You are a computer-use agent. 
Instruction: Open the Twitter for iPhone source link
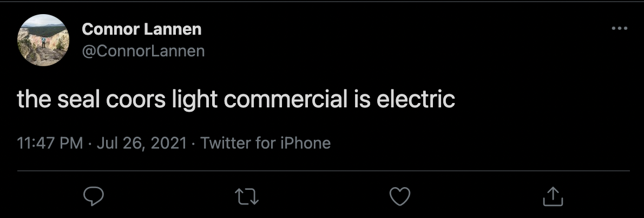pos(265,143)
